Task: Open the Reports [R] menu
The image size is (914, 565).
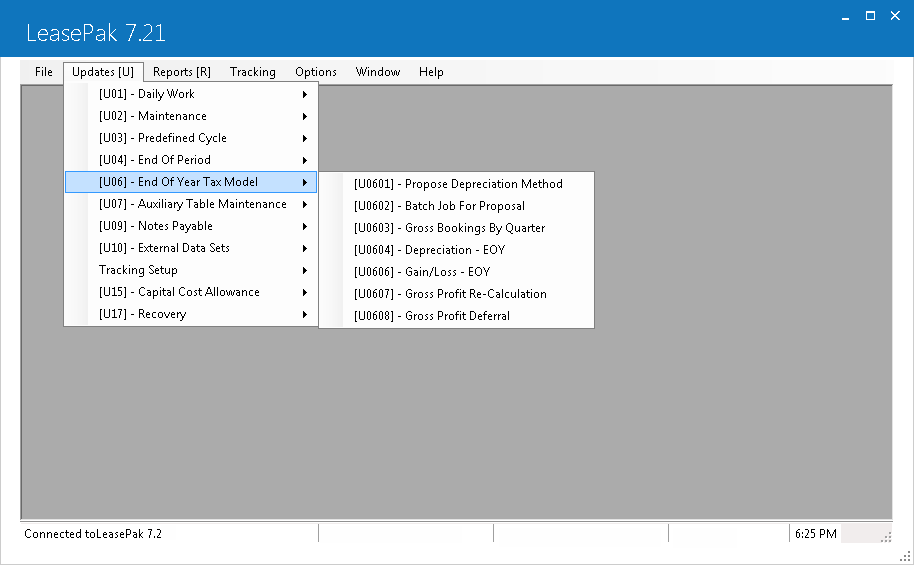Action: pos(182,72)
